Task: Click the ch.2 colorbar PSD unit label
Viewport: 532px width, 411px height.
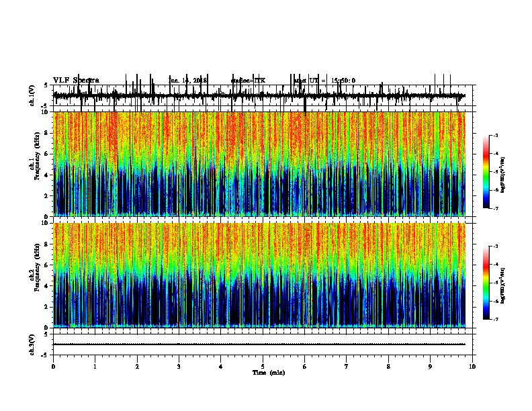Action: pos(503,285)
